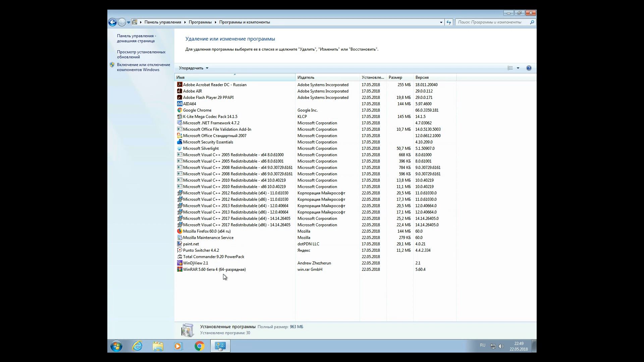Click the Google Chrome list icon
This screenshot has height=362, width=644.
(179, 110)
